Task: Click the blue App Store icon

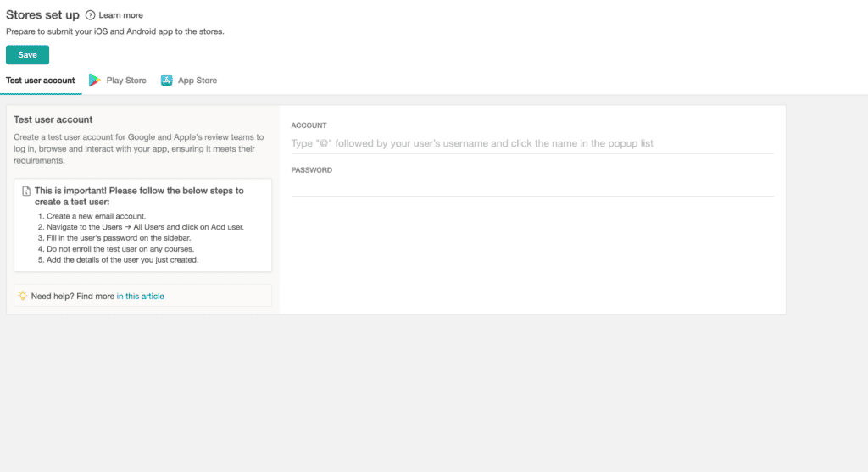Action: pyautogui.click(x=167, y=81)
